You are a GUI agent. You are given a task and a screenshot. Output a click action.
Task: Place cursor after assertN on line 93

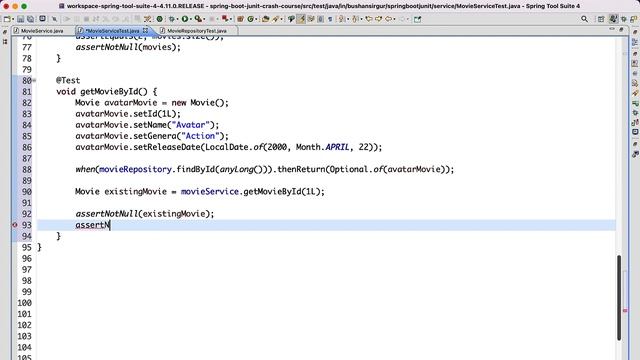[x=110, y=225]
